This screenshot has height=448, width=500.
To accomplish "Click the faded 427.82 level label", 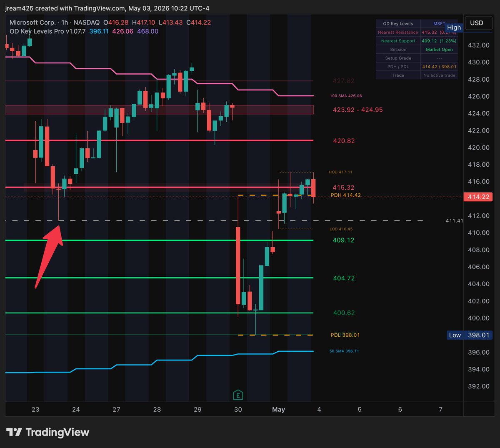I will (344, 81).
